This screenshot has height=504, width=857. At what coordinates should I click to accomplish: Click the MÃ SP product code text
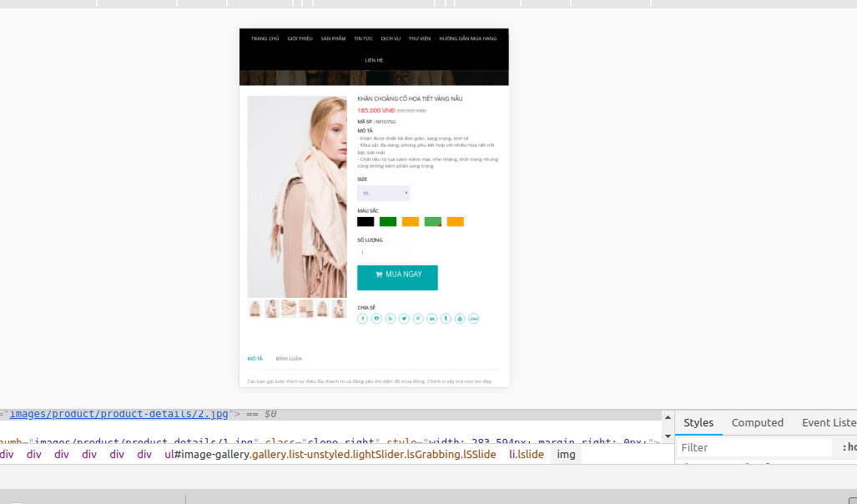(376, 122)
